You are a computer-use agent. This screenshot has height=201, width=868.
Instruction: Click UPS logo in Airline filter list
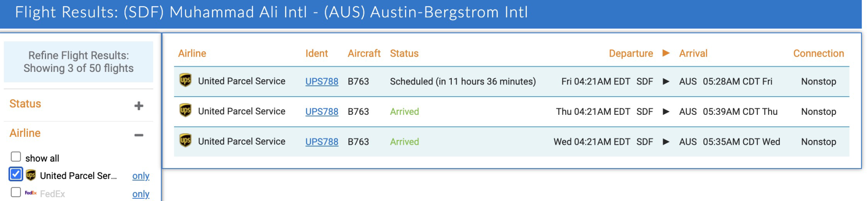click(31, 175)
